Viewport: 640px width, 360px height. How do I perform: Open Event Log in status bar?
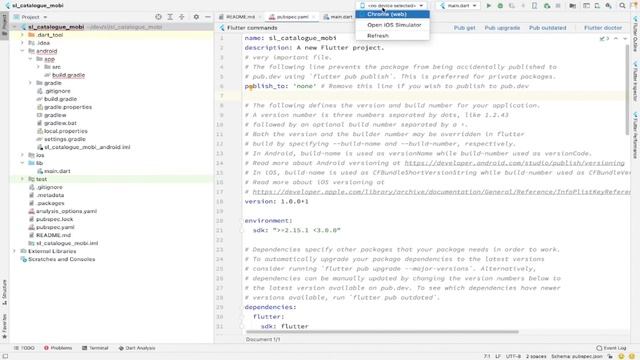click(611, 348)
